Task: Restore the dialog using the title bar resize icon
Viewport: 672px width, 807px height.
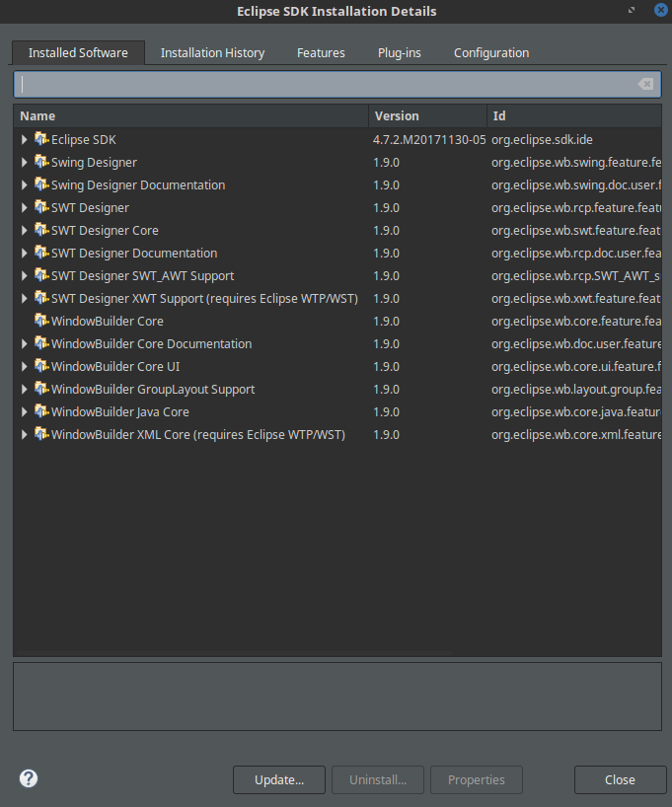Action: point(632,10)
